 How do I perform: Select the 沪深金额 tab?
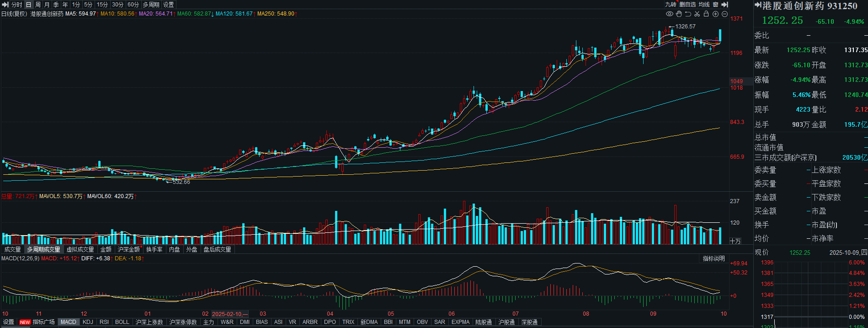tap(128, 249)
